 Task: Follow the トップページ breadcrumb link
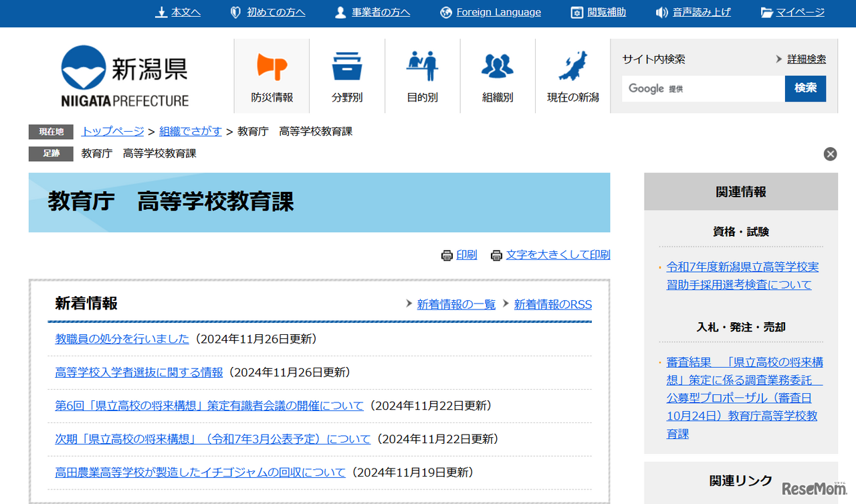click(112, 131)
